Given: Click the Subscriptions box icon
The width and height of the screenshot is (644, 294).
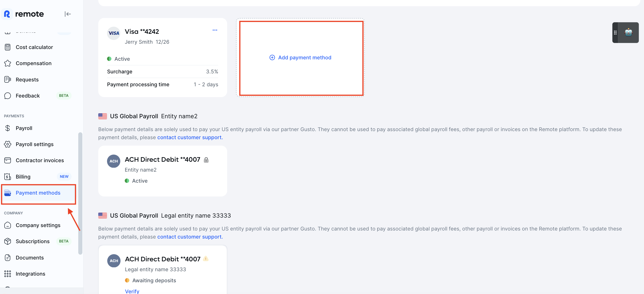Looking at the screenshot, I should tap(8, 241).
